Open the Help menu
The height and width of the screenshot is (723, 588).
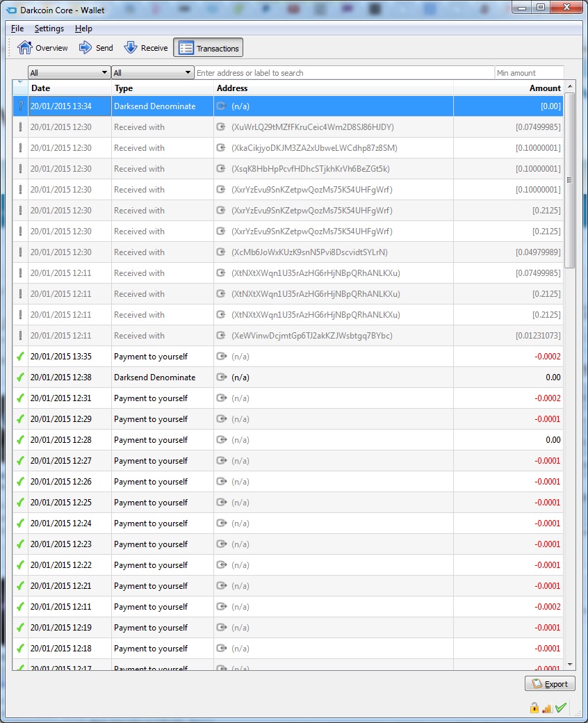(x=83, y=29)
